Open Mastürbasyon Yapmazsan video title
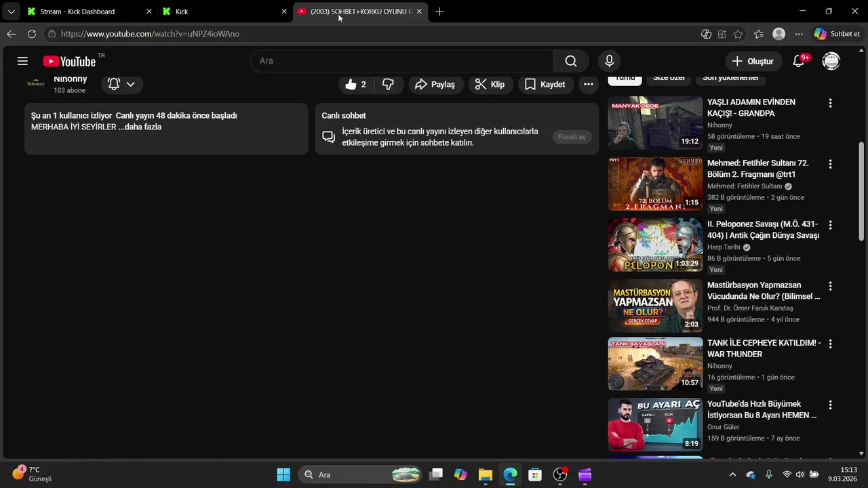868x488 pixels. [764, 291]
